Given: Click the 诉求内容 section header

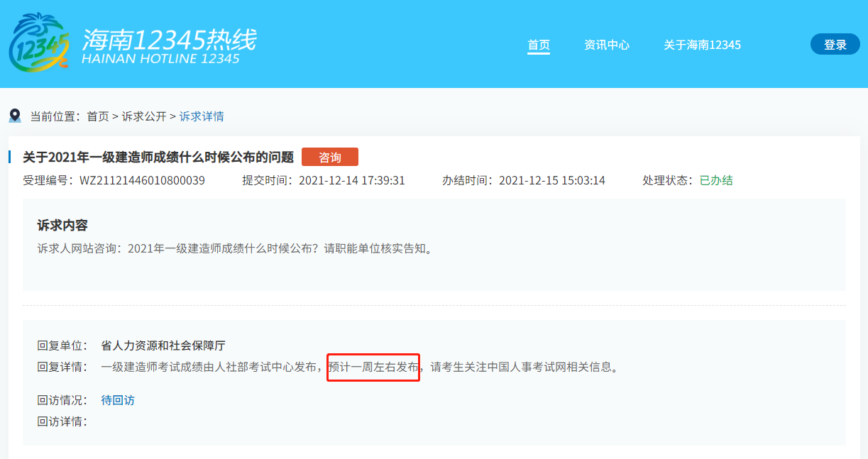Looking at the screenshot, I should [x=62, y=223].
